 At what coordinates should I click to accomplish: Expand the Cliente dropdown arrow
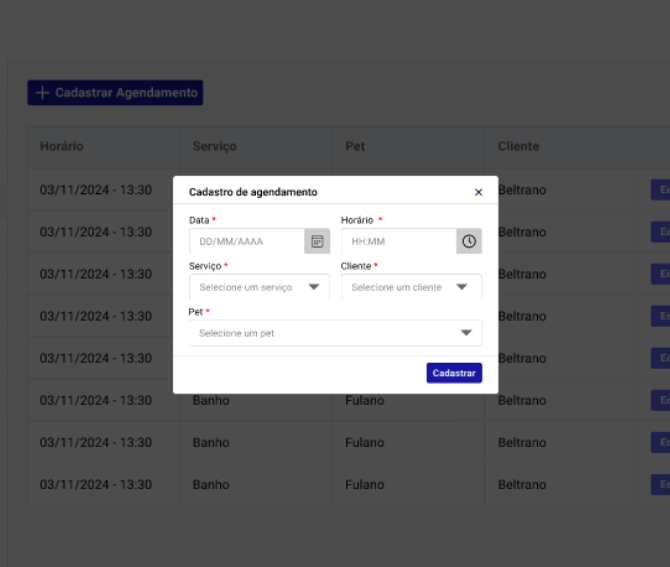click(462, 287)
